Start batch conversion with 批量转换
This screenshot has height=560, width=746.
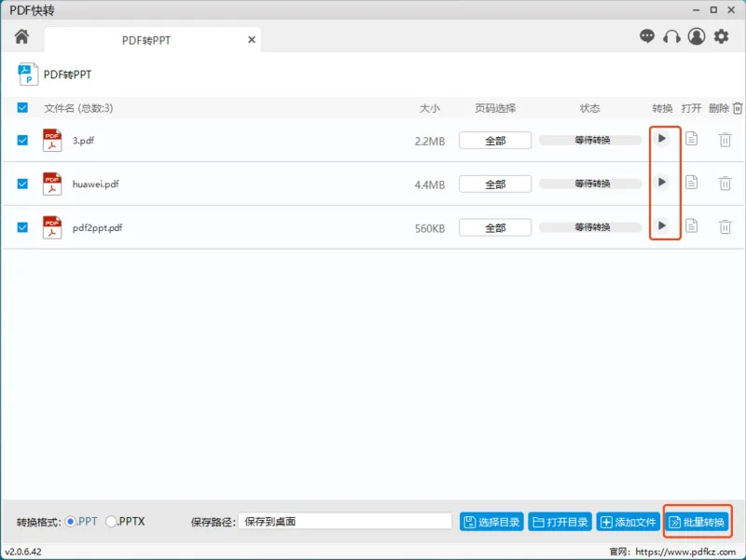[697, 522]
